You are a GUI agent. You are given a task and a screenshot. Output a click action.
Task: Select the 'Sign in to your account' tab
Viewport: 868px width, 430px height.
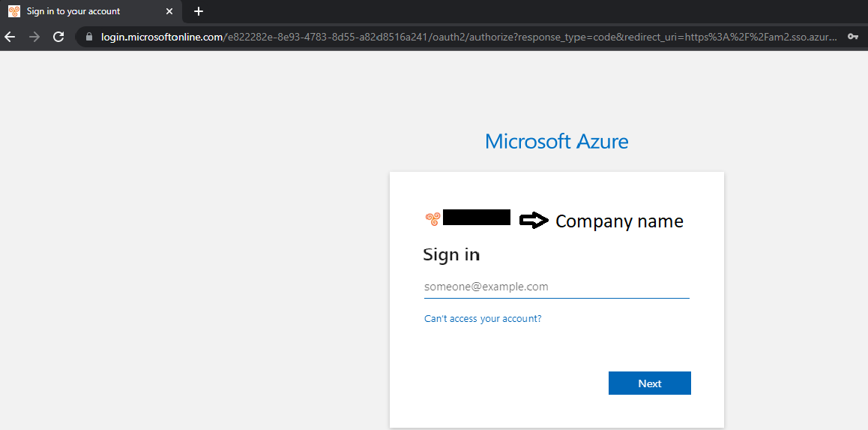91,11
